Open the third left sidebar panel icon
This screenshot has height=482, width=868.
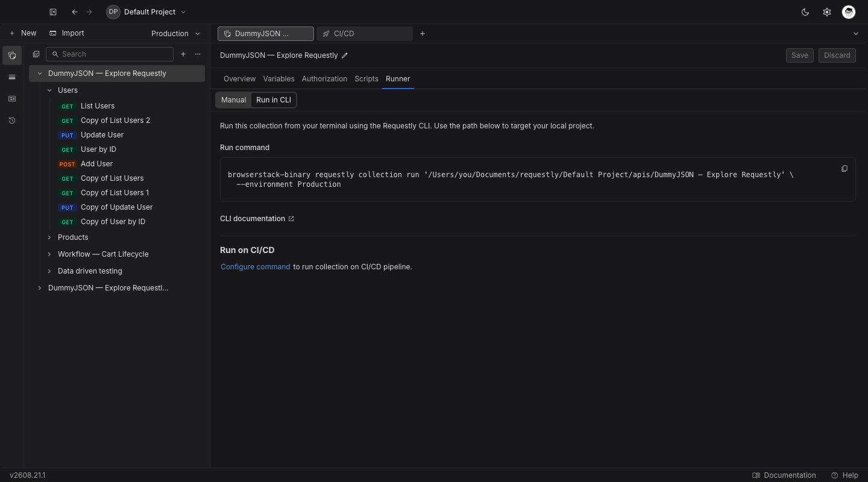12,99
